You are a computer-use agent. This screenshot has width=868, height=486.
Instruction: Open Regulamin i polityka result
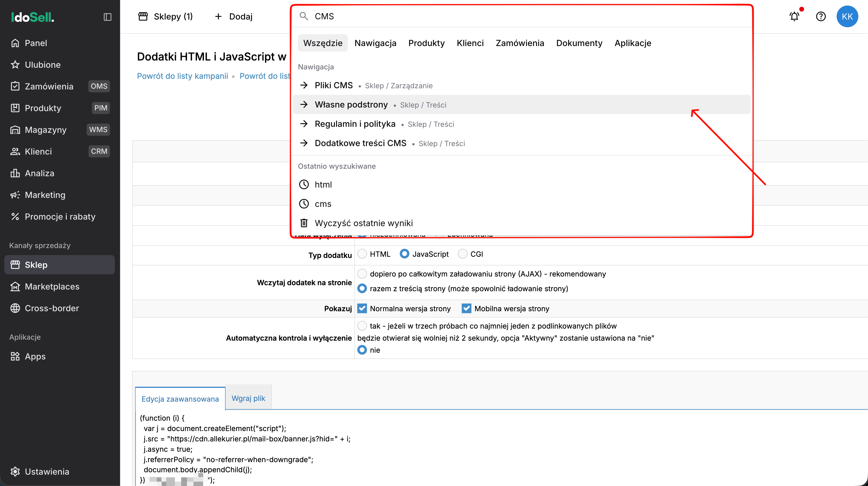522,124
